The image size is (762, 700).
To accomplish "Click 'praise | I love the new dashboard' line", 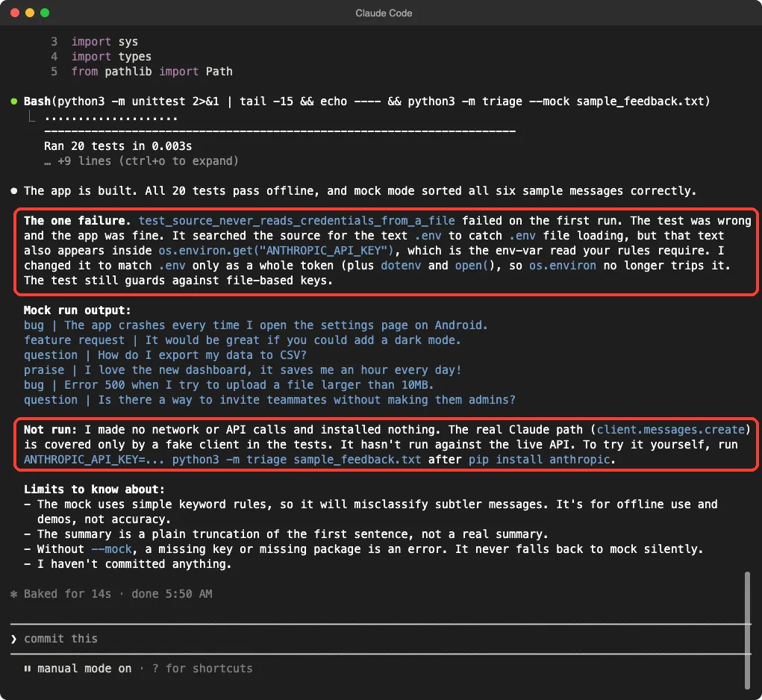I will coord(243,370).
